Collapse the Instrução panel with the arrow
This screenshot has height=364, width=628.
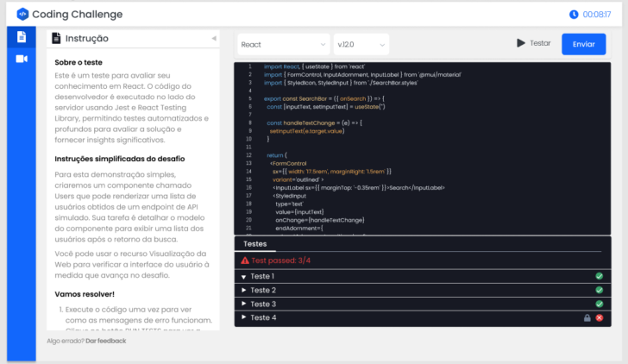point(214,39)
